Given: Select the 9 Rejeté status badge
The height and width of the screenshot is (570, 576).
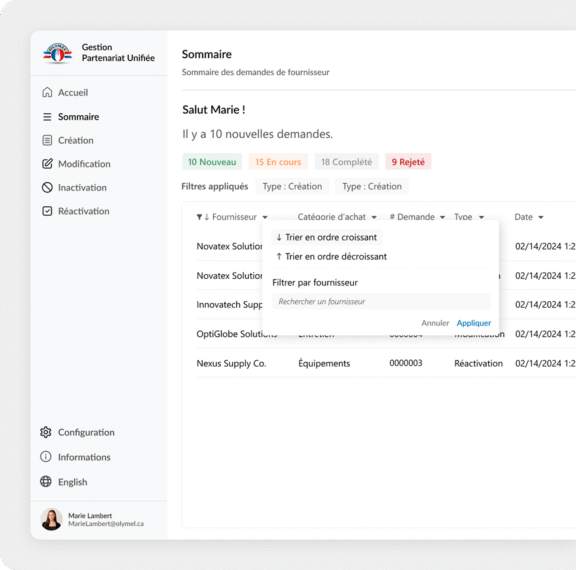Looking at the screenshot, I should pyautogui.click(x=408, y=162).
